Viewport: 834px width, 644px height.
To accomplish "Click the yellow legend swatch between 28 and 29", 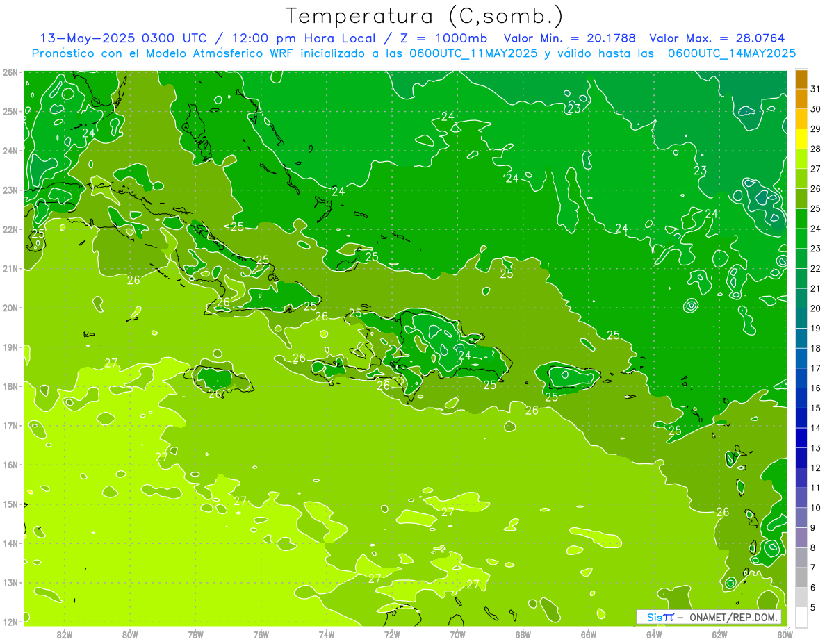I will 801,140.
